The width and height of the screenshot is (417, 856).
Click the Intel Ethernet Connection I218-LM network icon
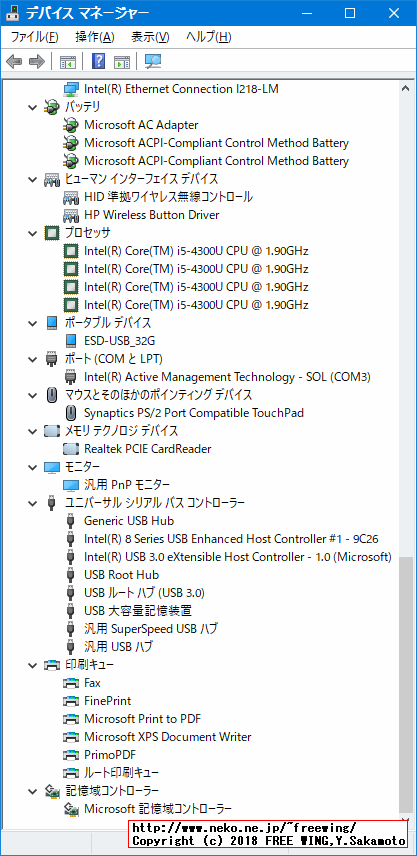point(71,89)
